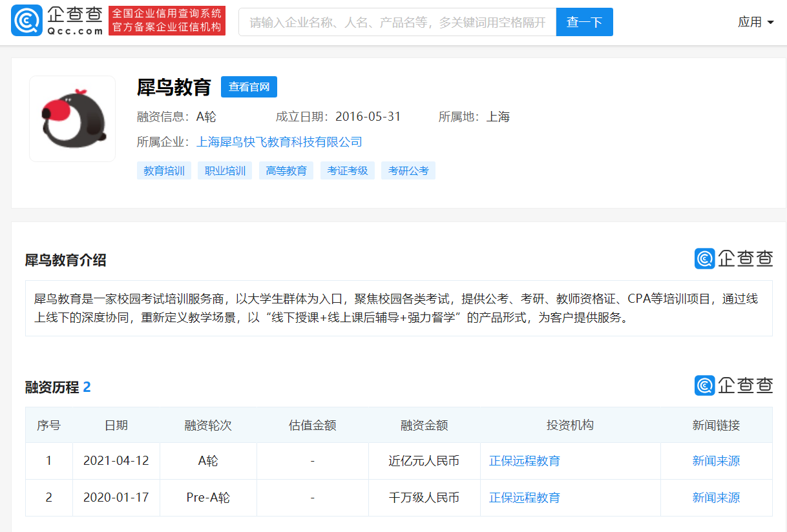The image size is (787, 532).
Task: Click the 投资机构 column header
Action: point(570,425)
